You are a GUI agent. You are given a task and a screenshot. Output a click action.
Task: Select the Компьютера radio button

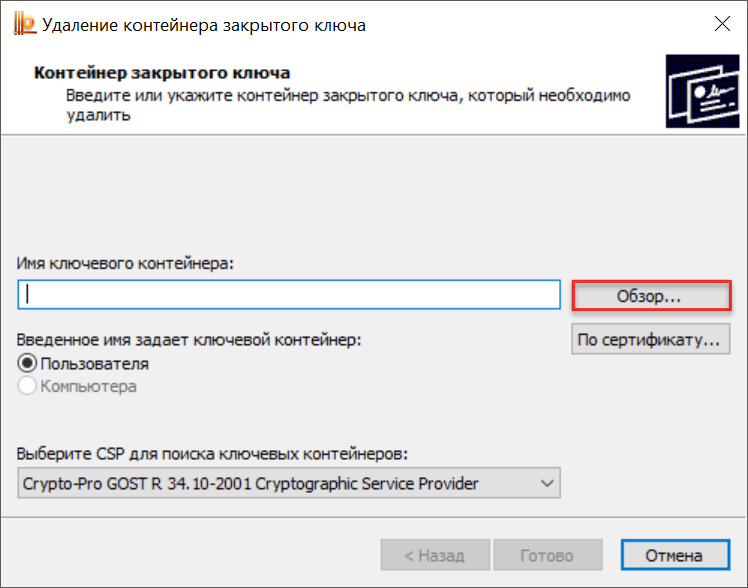pos(28,386)
